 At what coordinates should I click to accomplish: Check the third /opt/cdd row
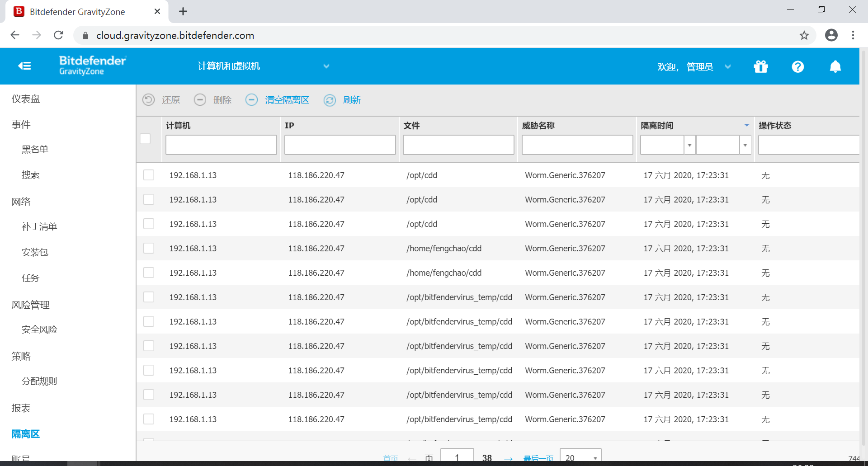(x=149, y=224)
